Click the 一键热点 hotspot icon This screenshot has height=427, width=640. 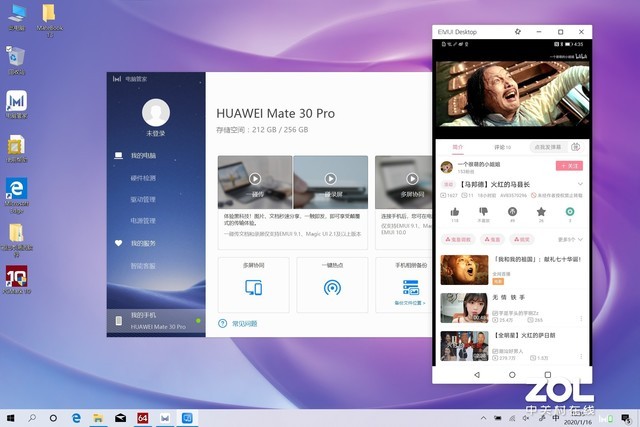coord(332,288)
